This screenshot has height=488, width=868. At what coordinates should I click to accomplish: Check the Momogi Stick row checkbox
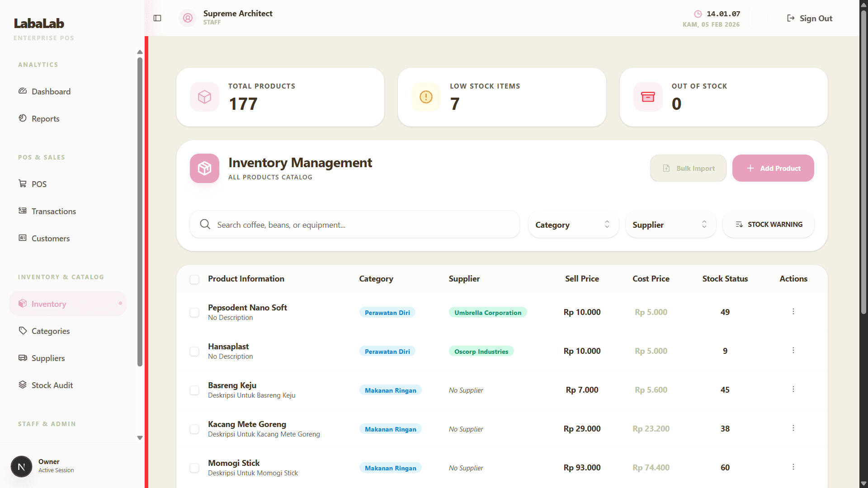[x=194, y=468]
